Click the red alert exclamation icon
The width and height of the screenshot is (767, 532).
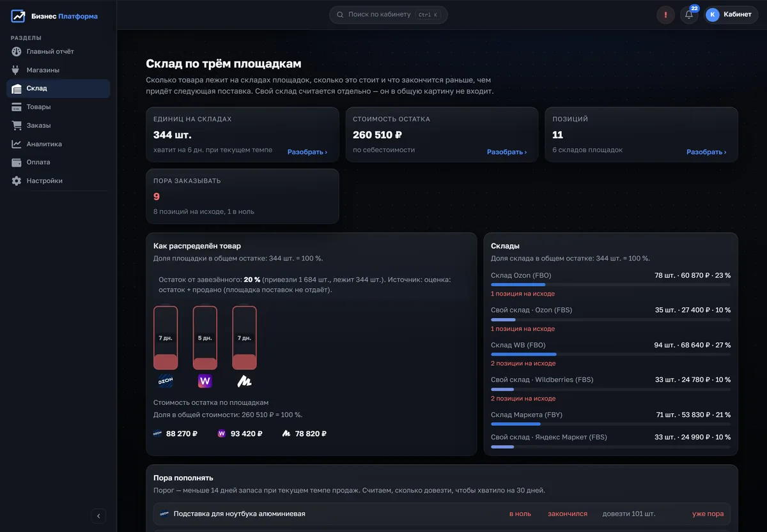666,15
